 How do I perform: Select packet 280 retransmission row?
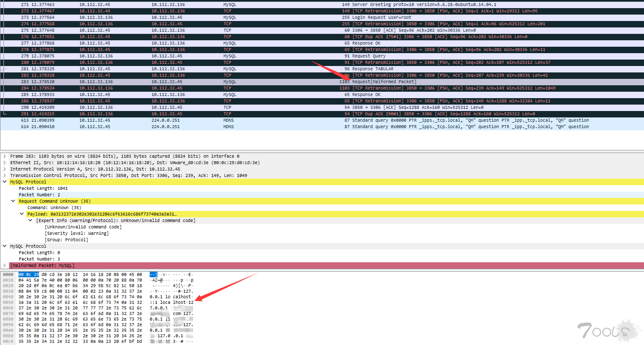(322, 62)
